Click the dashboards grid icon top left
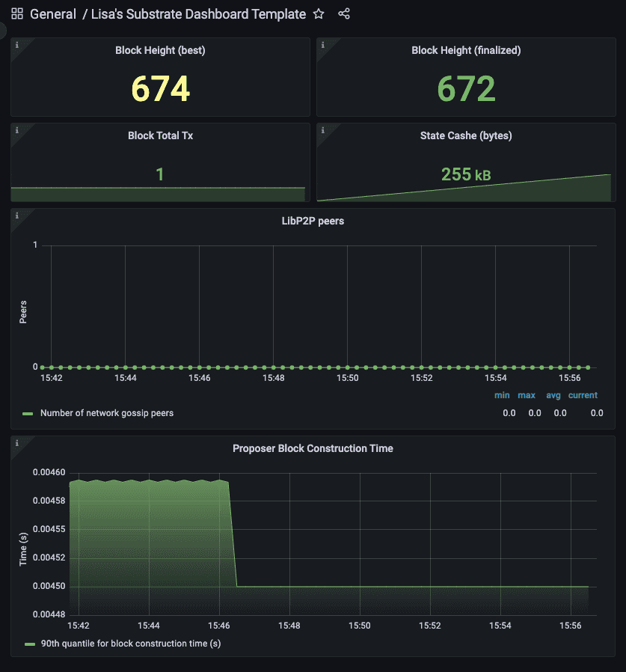Image resolution: width=626 pixels, height=672 pixels. (x=16, y=13)
